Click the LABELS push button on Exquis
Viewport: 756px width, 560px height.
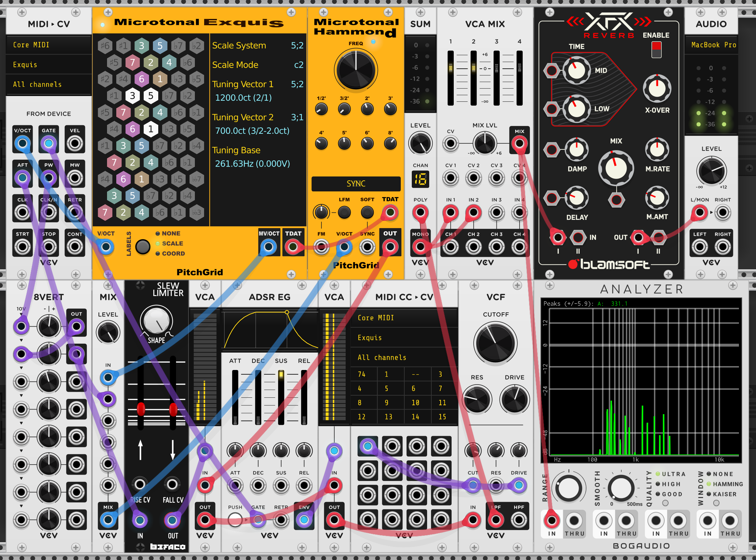tap(143, 247)
